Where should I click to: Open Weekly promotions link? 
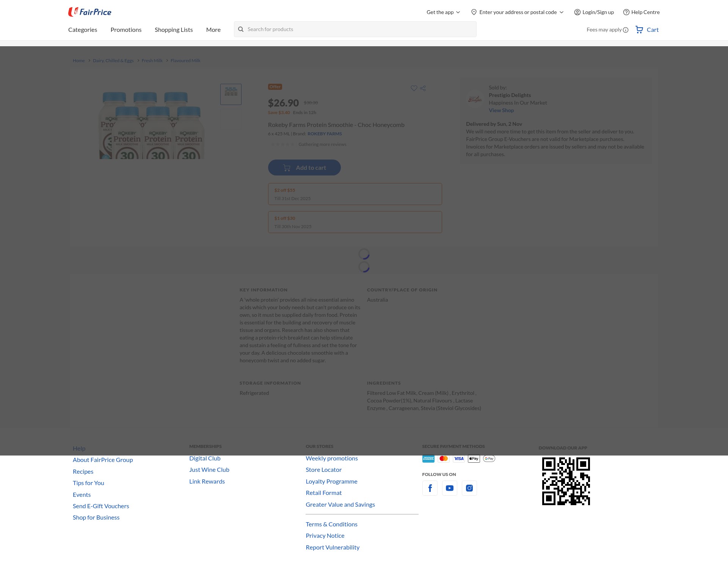332,458
